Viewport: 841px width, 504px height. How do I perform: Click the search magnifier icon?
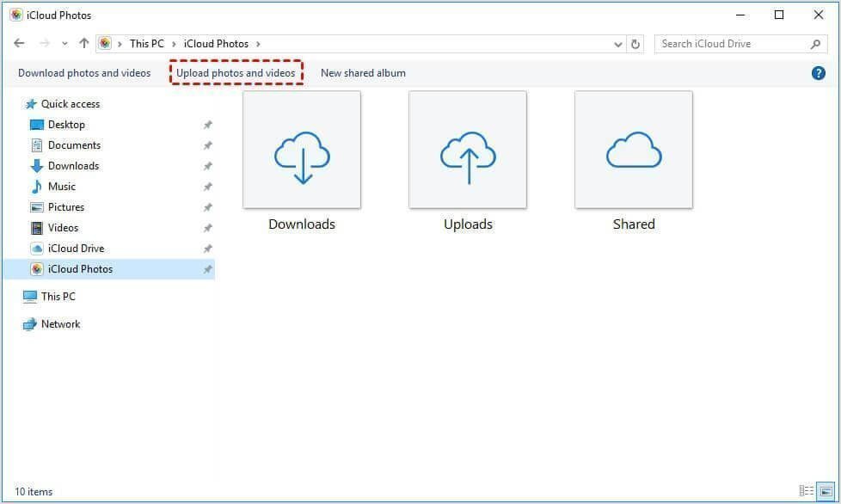click(815, 44)
